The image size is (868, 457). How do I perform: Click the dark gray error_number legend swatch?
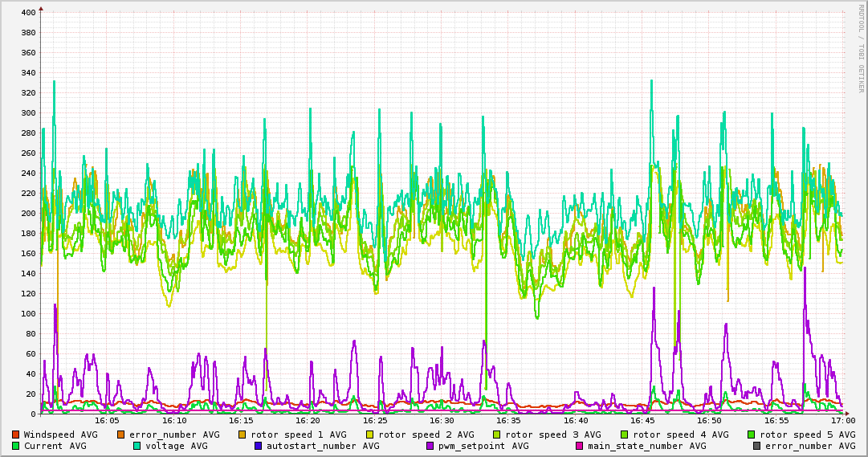(757, 446)
